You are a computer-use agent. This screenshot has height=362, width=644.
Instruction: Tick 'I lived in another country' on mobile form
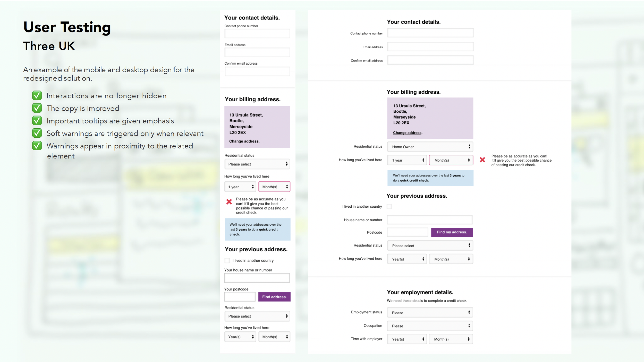227,260
